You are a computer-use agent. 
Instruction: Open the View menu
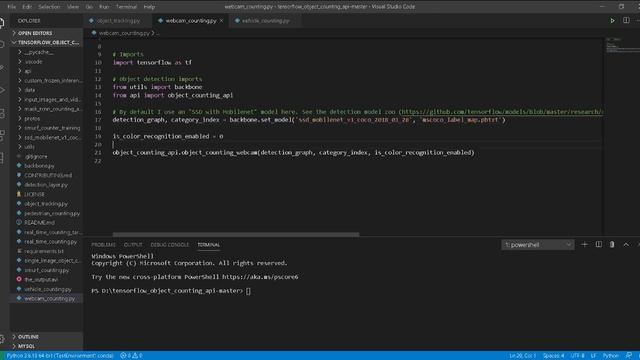73,7
